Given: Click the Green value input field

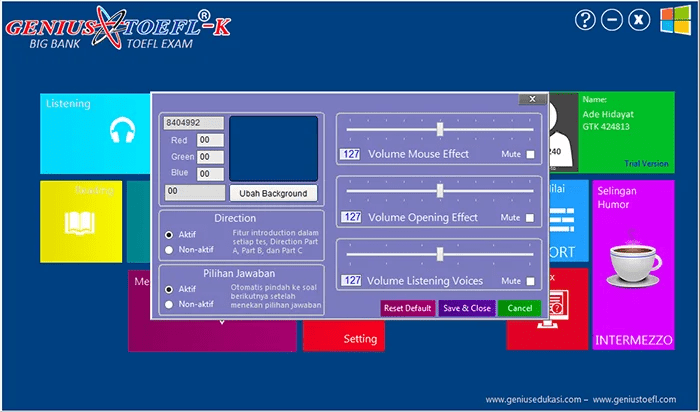Looking at the screenshot, I should click(x=210, y=157).
